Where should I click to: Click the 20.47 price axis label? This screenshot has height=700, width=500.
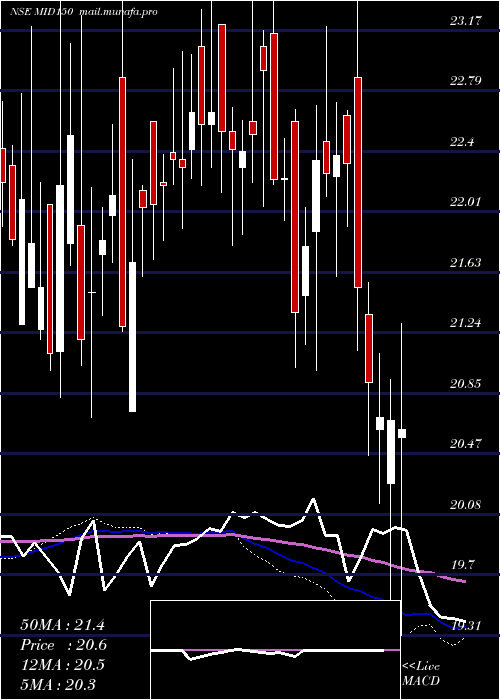click(x=465, y=444)
